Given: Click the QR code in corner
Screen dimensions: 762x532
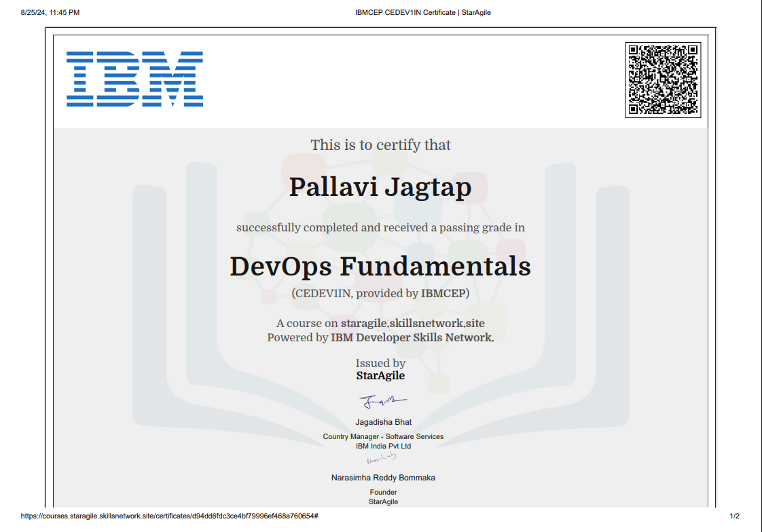Looking at the screenshot, I should point(663,79).
